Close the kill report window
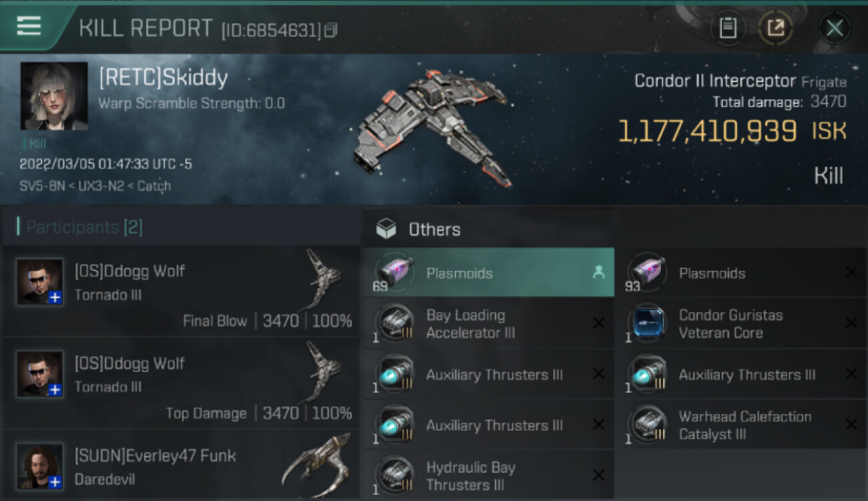The width and height of the screenshot is (868, 501). [835, 28]
